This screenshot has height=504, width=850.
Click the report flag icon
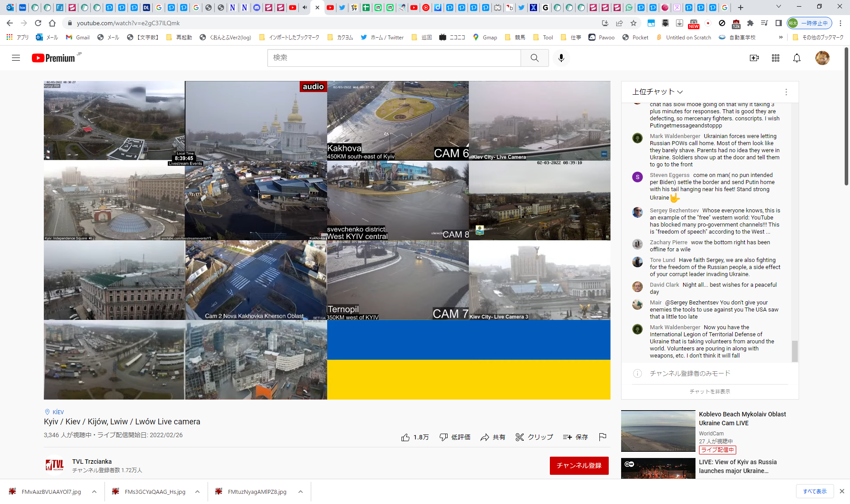(602, 437)
